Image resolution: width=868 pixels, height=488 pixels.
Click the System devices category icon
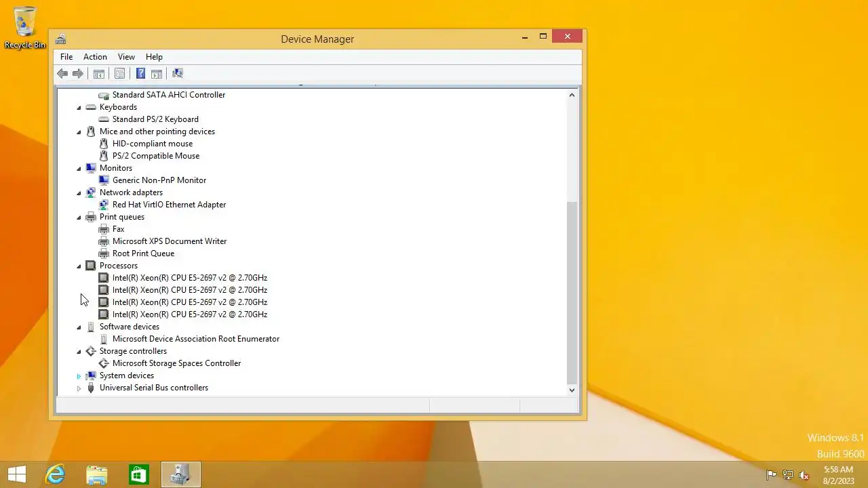pyautogui.click(x=91, y=375)
